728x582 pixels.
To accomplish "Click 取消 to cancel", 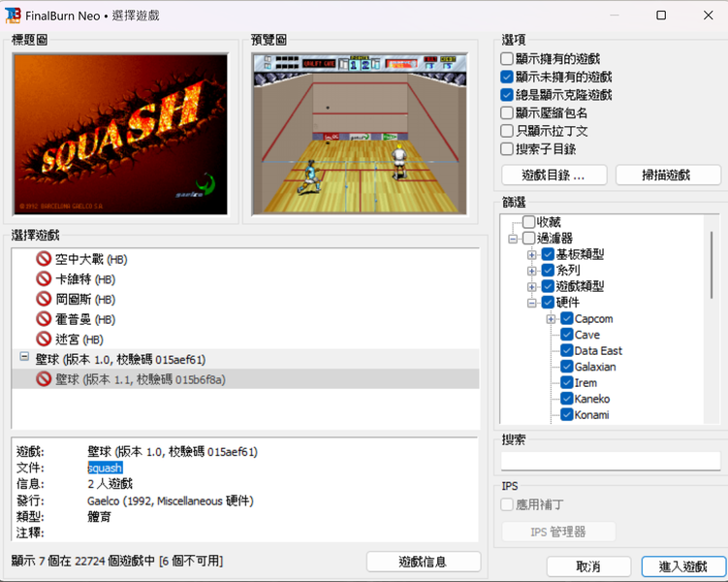I will (x=588, y=566).
